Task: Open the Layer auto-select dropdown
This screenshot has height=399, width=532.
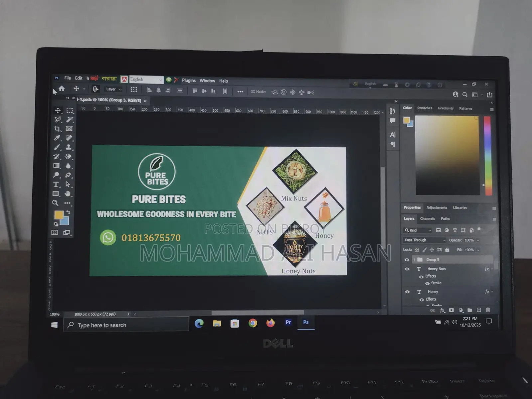Action: pyautogui.click(x=114, y=89)
